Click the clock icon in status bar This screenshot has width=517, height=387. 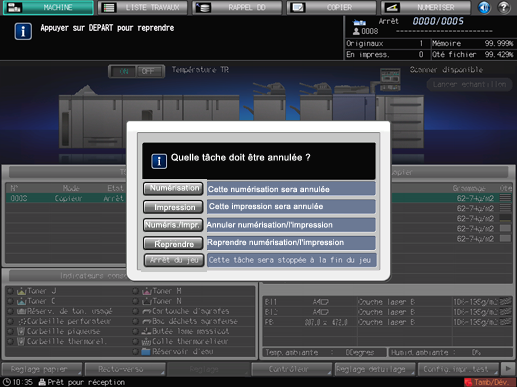point(7,382)
